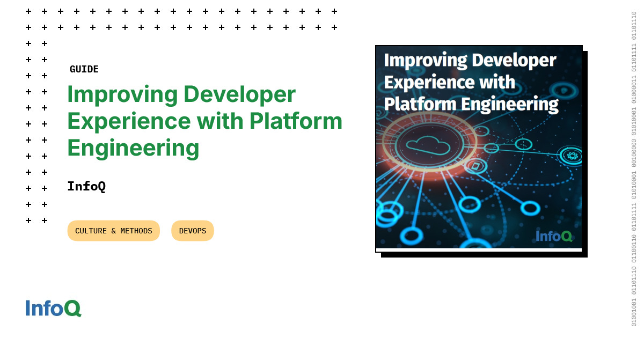
Task: Click the white title text on the cover
Action: [x=471, y=82]
